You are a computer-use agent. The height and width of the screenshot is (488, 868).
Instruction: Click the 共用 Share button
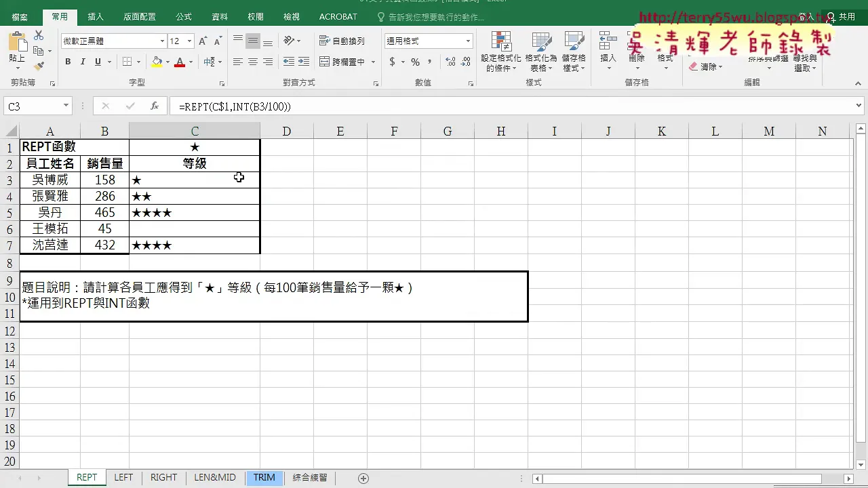click(842, 17)
